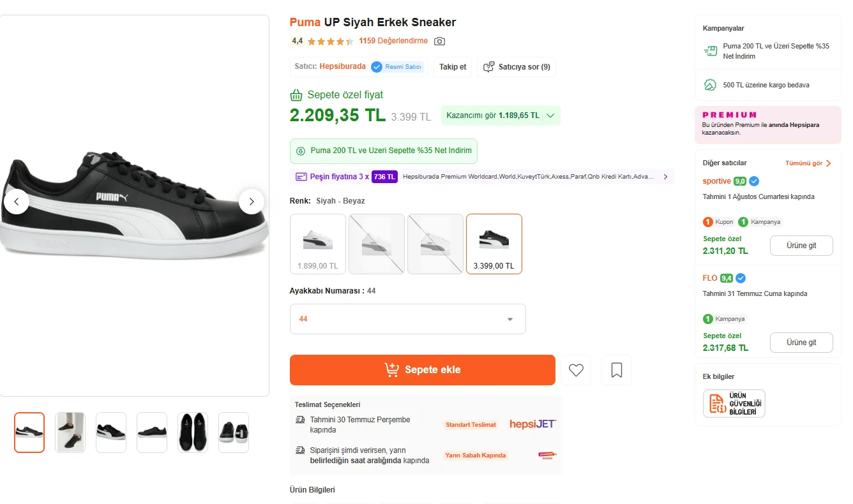Click the Resmi Satıcı verified badge
This screenshot has height=504, width=853.
pos(397,67)
